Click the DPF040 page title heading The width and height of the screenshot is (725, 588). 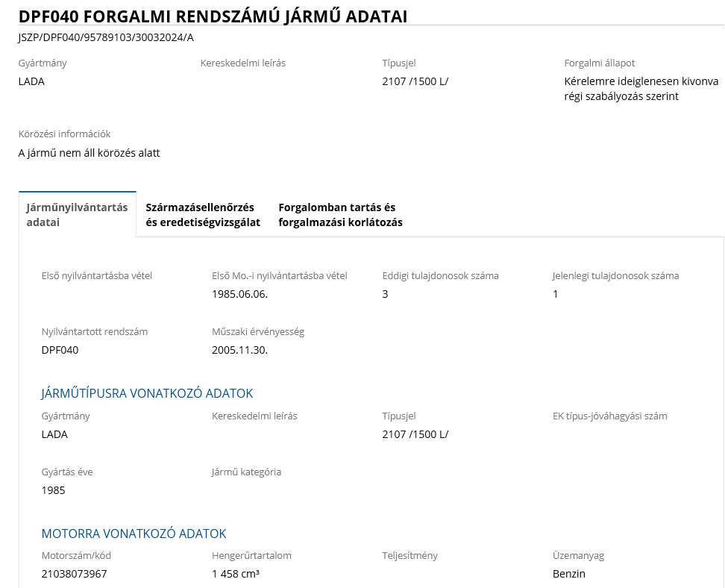click(x=213, y=16)
